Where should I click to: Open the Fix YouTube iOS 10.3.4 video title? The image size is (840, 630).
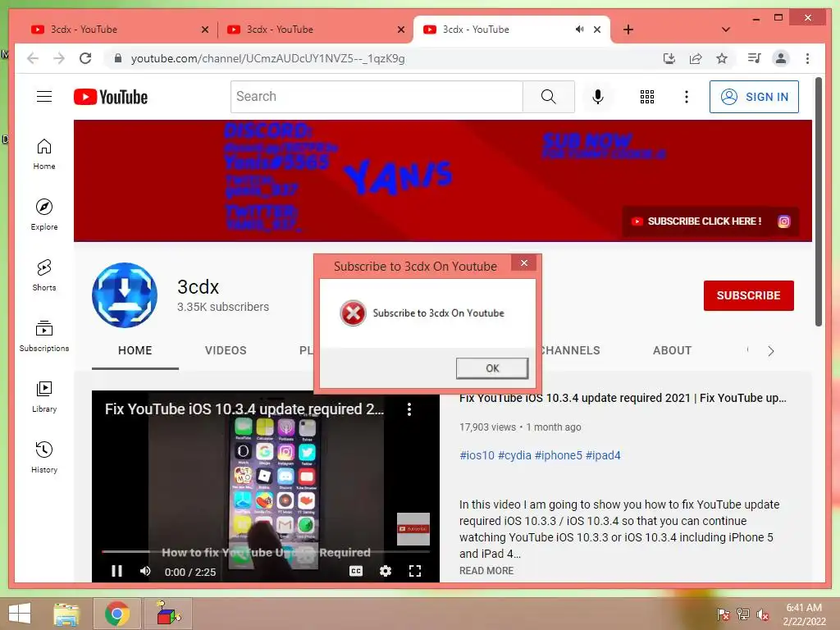pyautogui.click(x=623, y=398)
